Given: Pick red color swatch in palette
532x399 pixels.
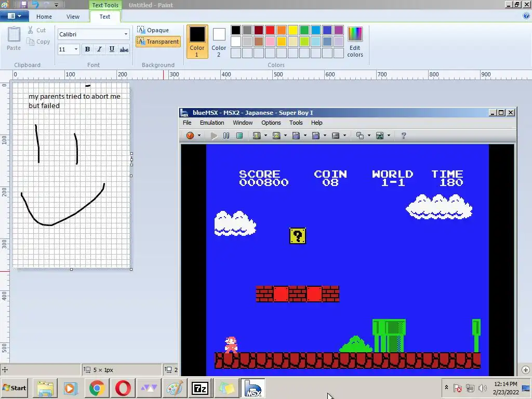Looking at the screenshot, I should click(x=270, y=30).
